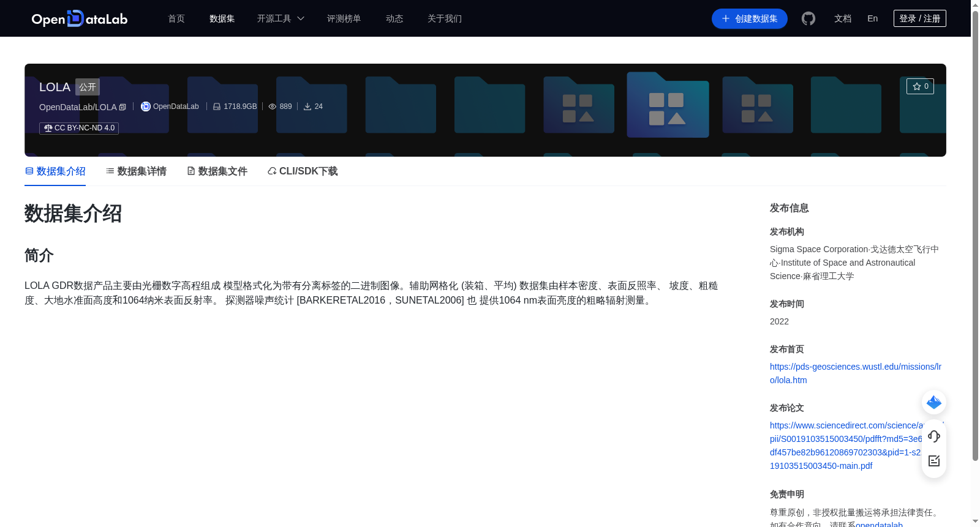Click the eye views icon
Screen dimensions: 980x527
[273, 107]
